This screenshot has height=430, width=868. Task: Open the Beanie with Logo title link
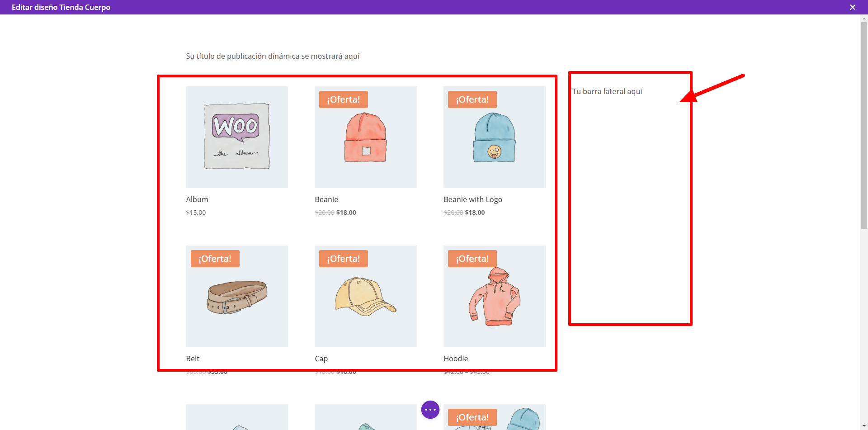point(473,199)
